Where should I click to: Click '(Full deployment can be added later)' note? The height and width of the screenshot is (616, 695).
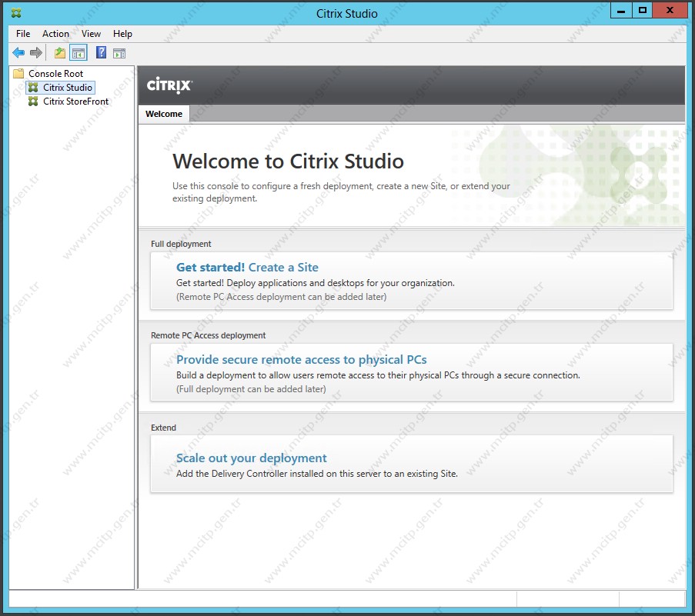coord(252,389)
